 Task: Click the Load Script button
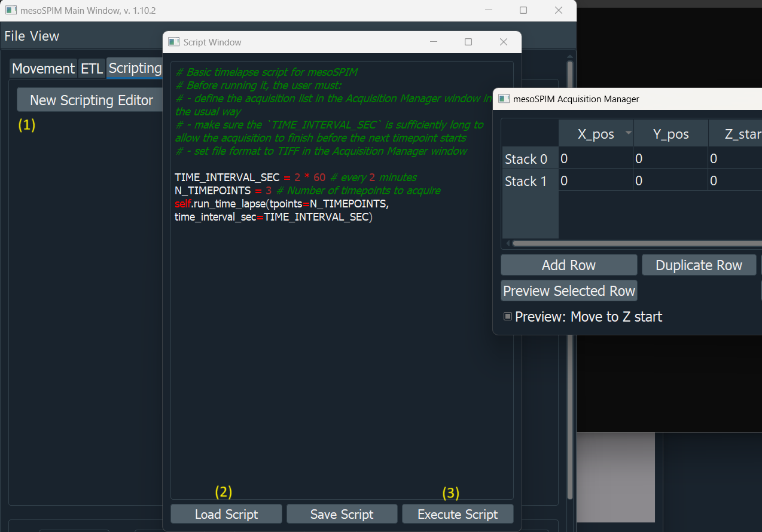point(226,514)
